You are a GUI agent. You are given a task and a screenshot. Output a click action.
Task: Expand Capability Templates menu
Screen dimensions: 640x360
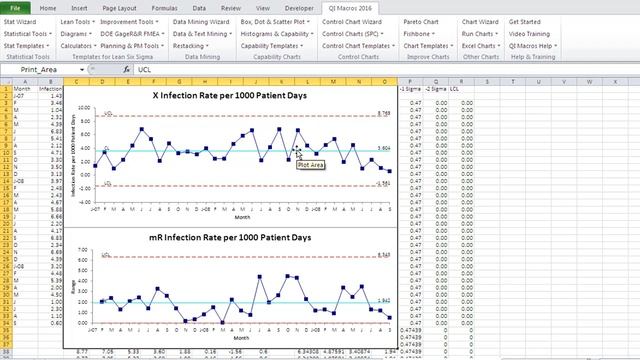[272, 46]
